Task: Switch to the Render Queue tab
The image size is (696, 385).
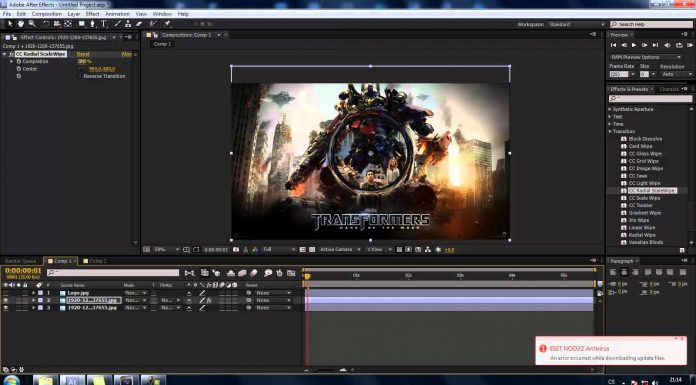Action: coord(20,261)
